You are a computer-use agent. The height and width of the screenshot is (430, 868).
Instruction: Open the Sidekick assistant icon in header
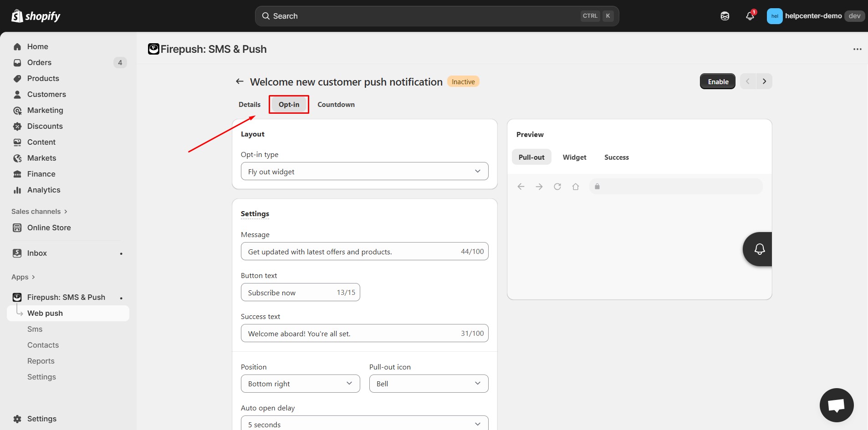[725, 16]
